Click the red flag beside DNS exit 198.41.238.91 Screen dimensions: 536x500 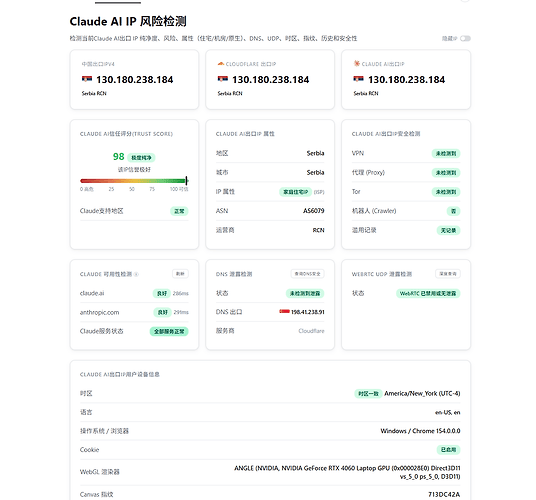point(284,311)
